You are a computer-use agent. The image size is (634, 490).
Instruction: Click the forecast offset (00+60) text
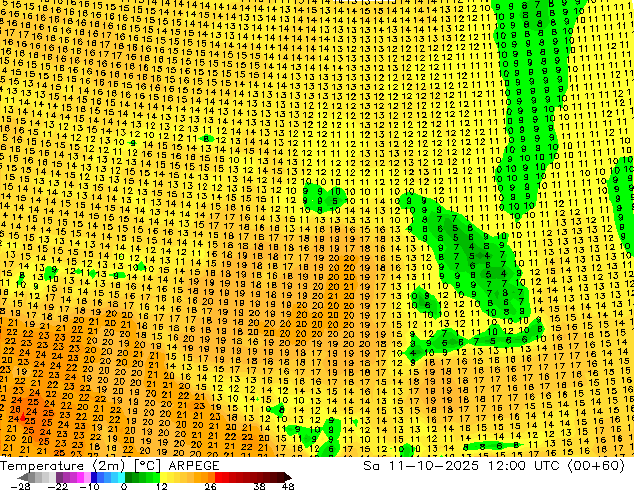[596, 466]
